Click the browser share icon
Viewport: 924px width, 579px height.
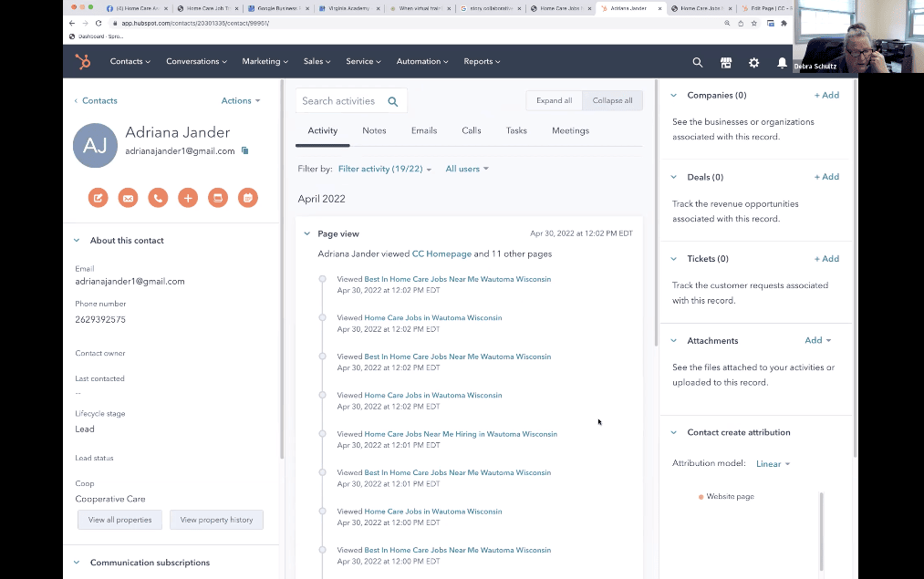point(741,23)
